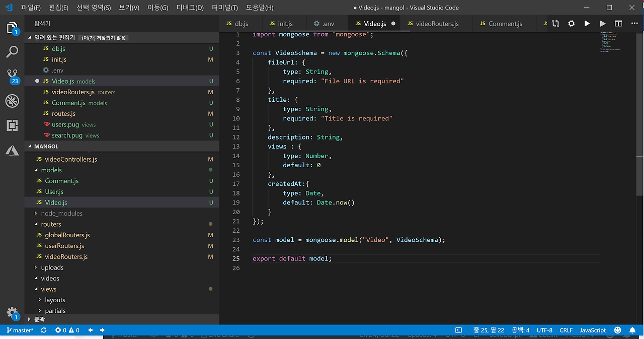Expand the node_modules folder
The height and width of the screenshot is (339, 644).
pyautogui.click(x=61, y=214)
